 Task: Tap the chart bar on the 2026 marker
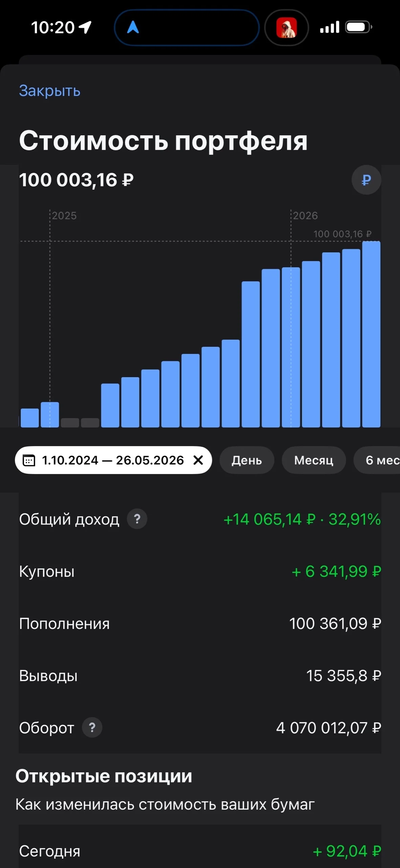pos(291,347)
